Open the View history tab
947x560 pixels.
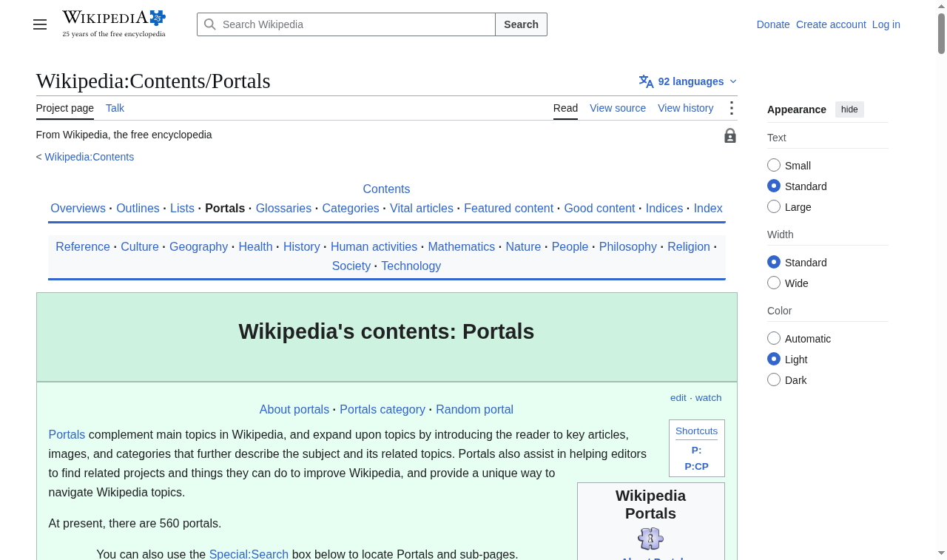(686, 108)
